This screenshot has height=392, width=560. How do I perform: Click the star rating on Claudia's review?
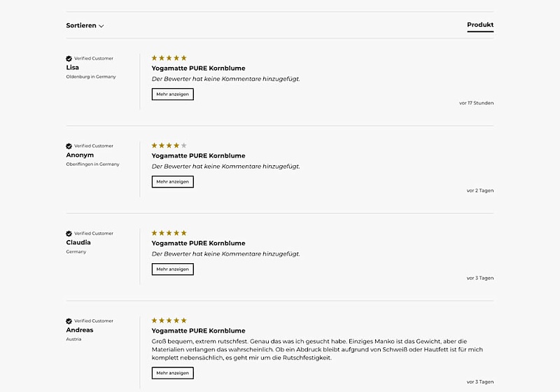169,233
